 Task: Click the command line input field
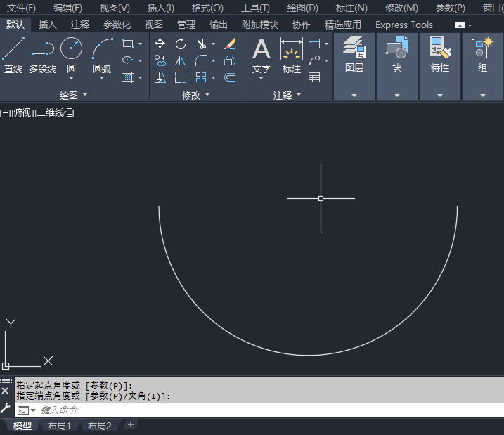tap(270, 410)
